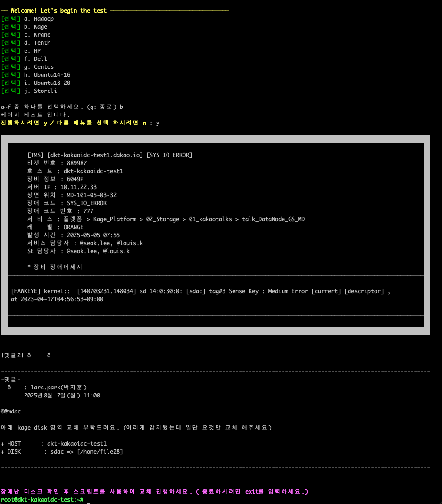
Task: Click the 'f. Dell' option text
Action: 35,59
